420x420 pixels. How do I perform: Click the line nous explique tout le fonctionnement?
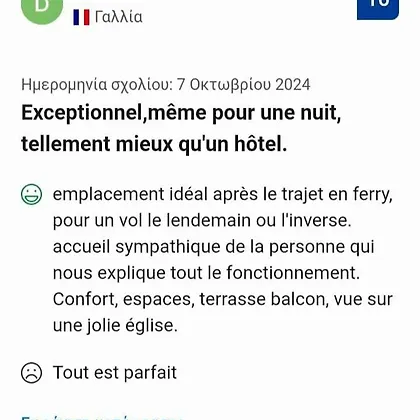click(206, 273)
